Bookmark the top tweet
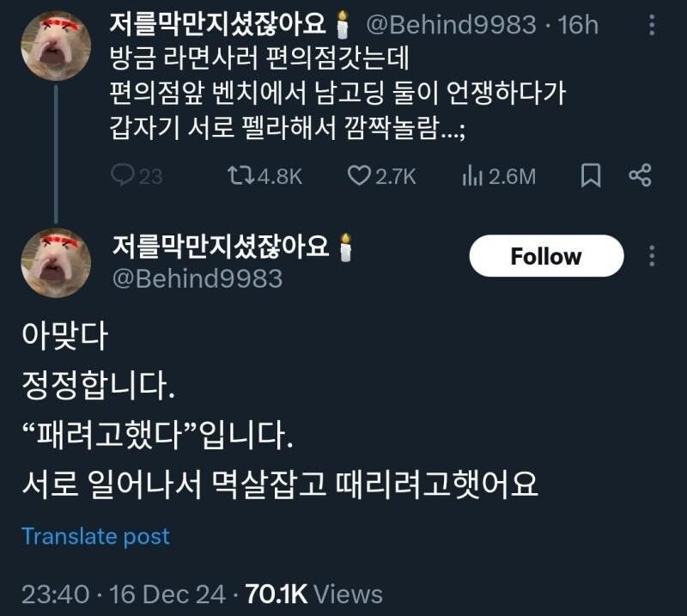The image size is (687, 616). [591, 176]
